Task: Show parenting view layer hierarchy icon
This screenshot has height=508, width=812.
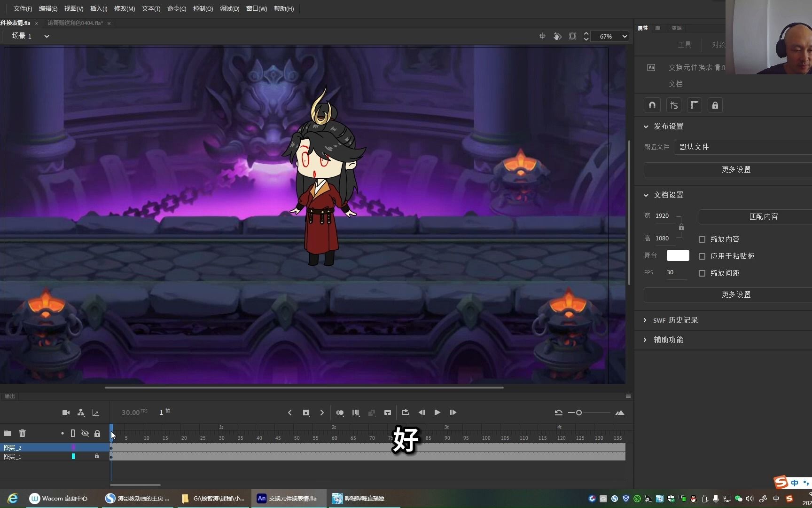Action: tap(81, 413)
